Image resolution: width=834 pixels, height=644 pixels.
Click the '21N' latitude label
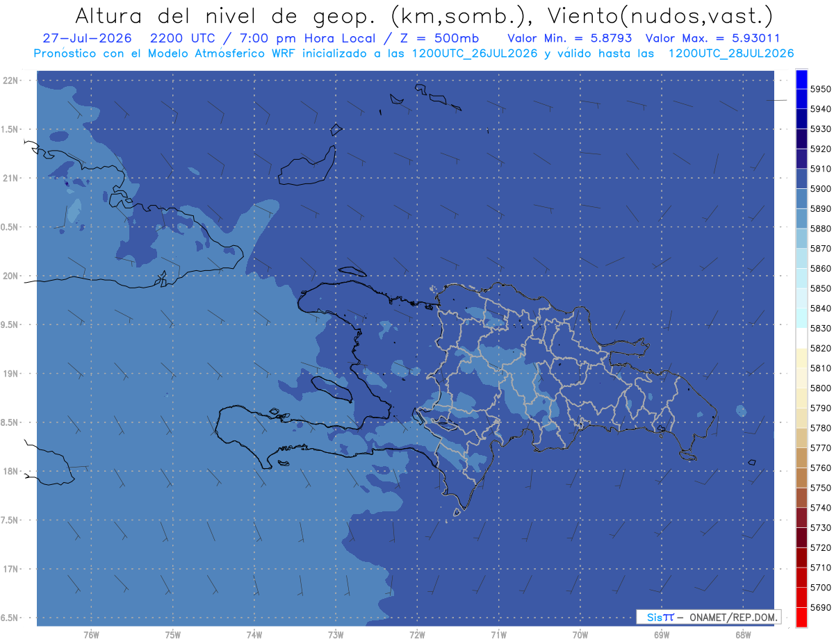11,179
